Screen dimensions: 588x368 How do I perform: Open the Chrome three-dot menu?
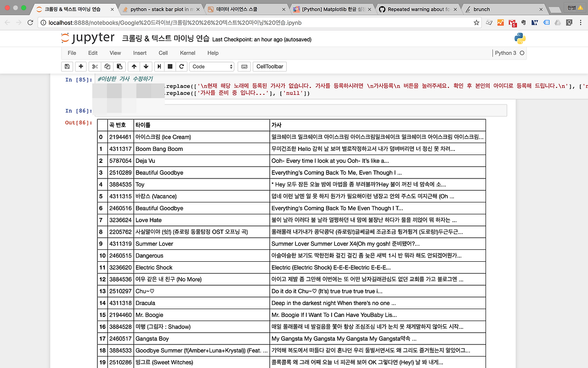(581, 22)
